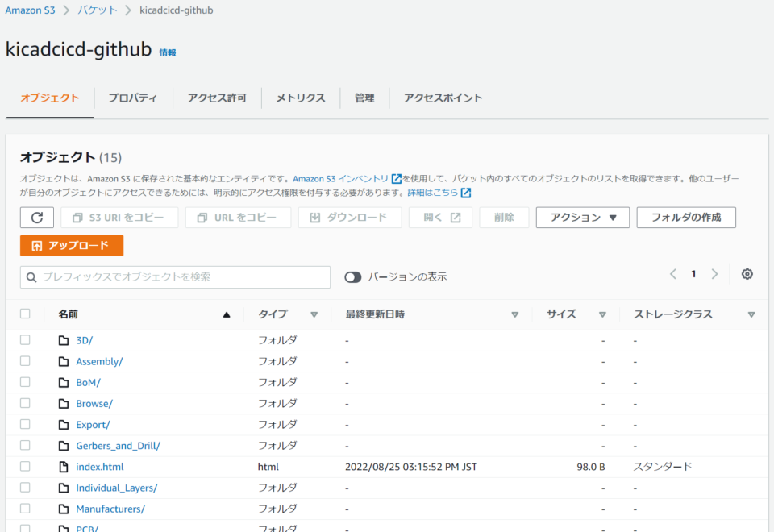The image size is (774, 532).
Task: Check the checkbox for Assembly/ row
Action: (x=25, y=361)
